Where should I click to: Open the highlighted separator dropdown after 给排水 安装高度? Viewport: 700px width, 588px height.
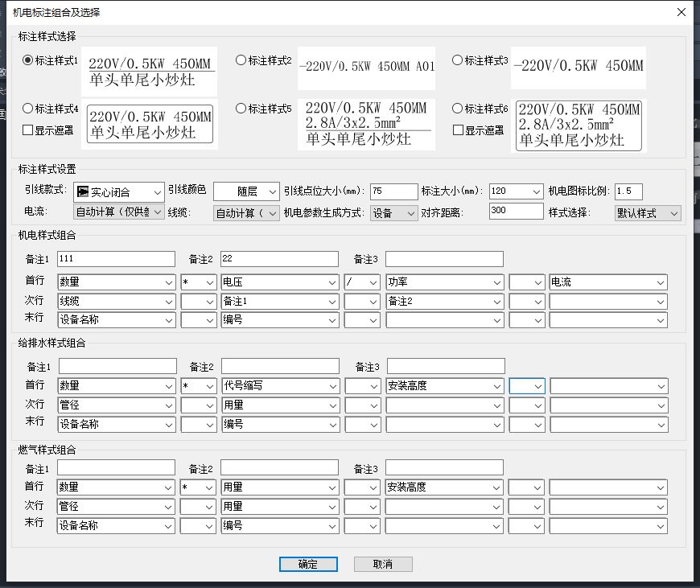(x=527, y=386)
